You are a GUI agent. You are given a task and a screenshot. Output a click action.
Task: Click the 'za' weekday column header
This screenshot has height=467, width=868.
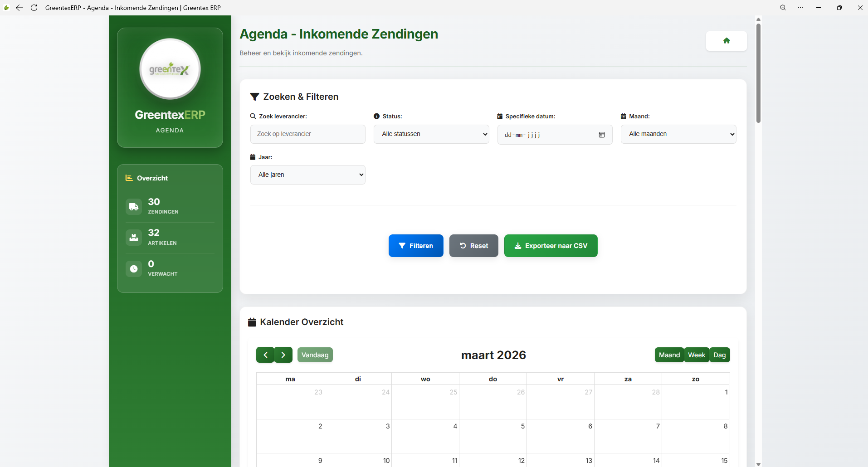tap(628, 379)
